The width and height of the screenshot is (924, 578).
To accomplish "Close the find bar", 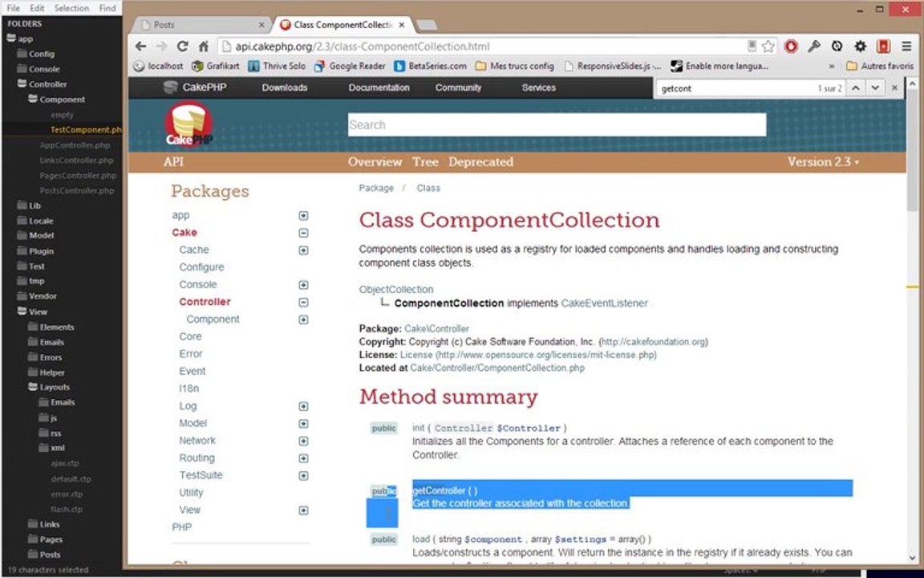I will tap(894, 88).
